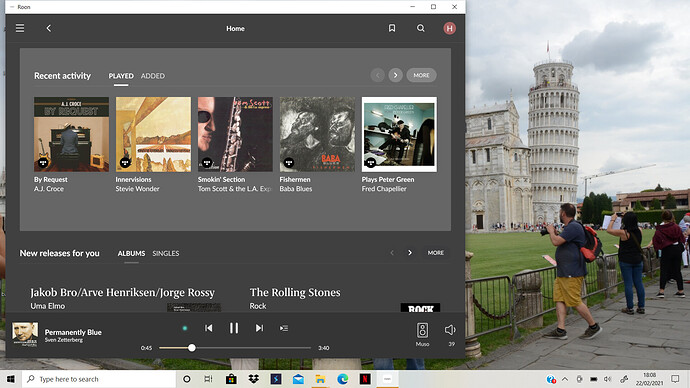
Task: Click the Tom Scott & the L.A. Express link
Action: point(235,189)
